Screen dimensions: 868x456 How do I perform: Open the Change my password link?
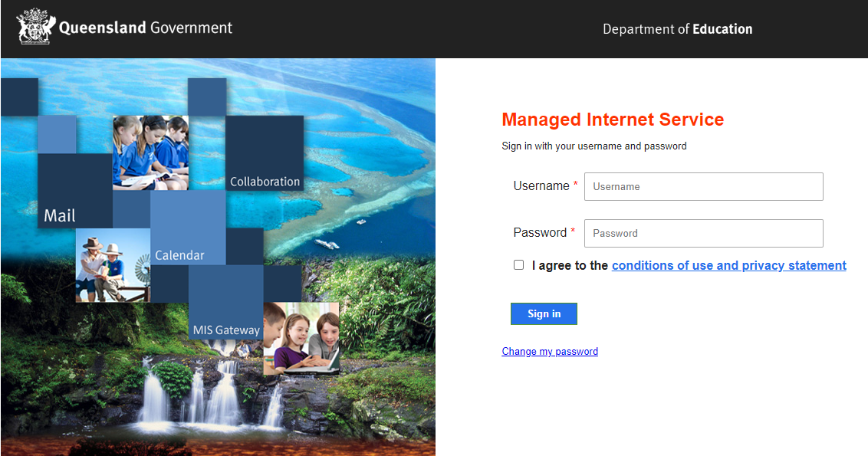(550, 352)
